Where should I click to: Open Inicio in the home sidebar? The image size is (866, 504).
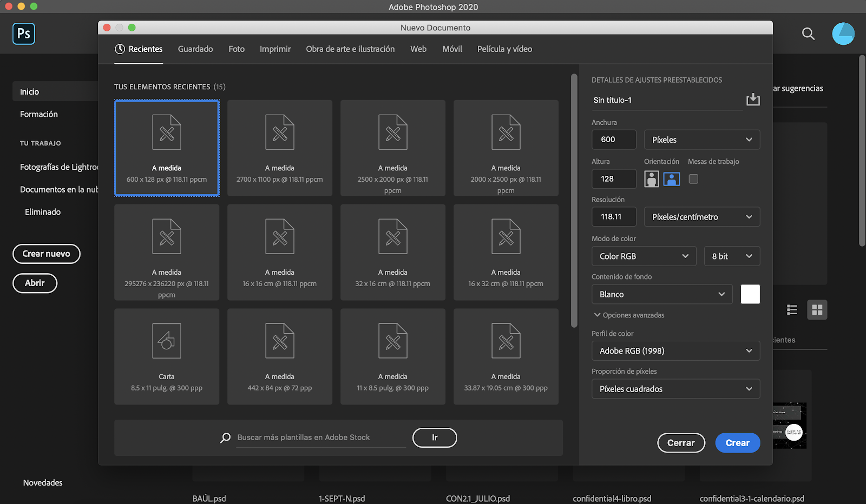(55, 91)
